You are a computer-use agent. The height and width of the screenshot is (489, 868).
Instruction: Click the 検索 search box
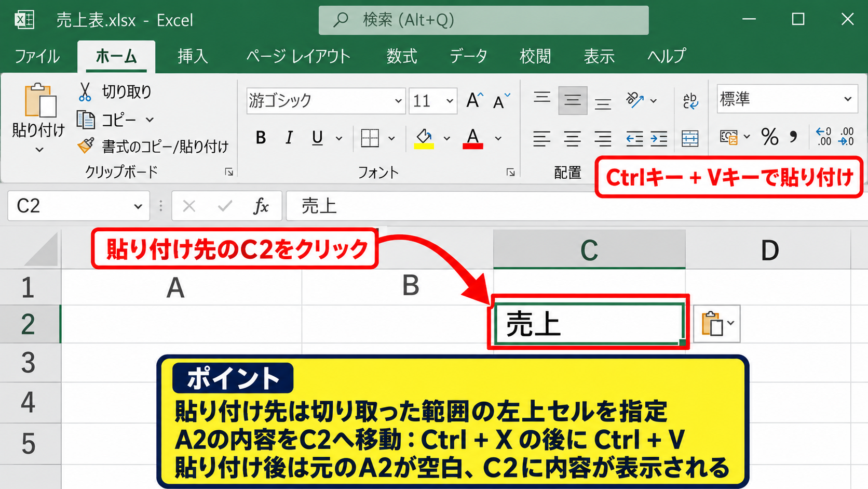pyautogui.click(x=483, y=20)
